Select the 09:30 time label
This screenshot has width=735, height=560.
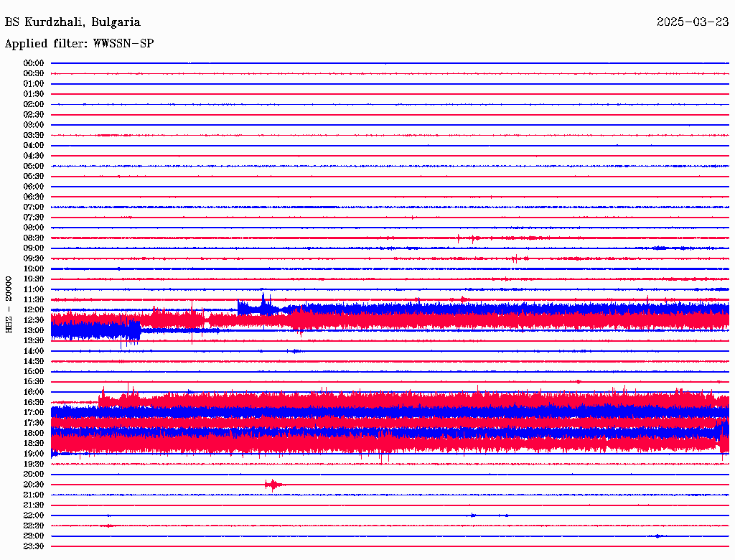point(34,258)
